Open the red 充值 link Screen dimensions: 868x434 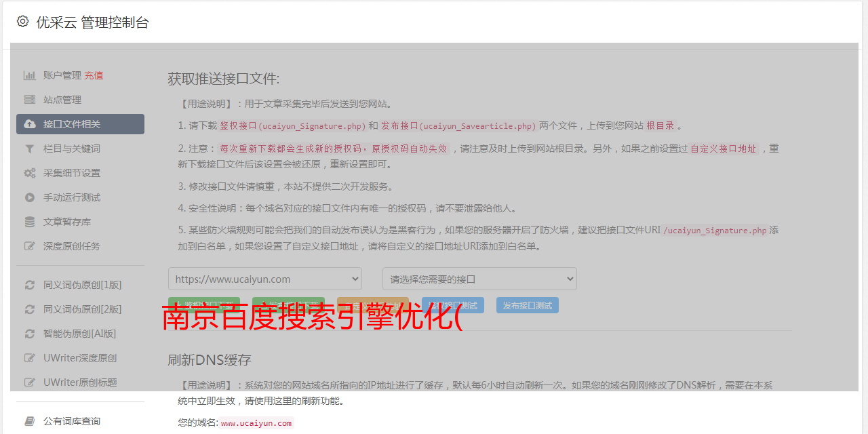click(x=94, y=75)
